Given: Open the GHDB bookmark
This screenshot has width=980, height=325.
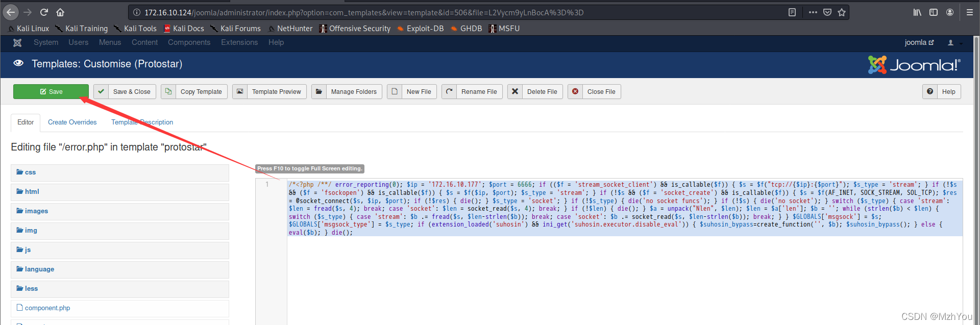Looking at the screenshot, I should (466, 29).
